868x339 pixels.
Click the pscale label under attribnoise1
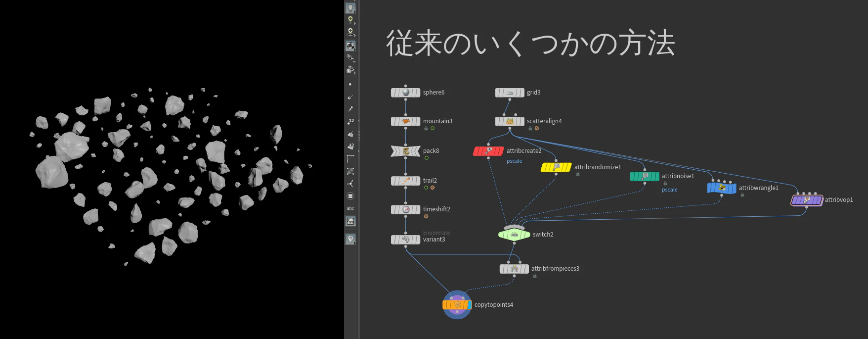(670, 190)
